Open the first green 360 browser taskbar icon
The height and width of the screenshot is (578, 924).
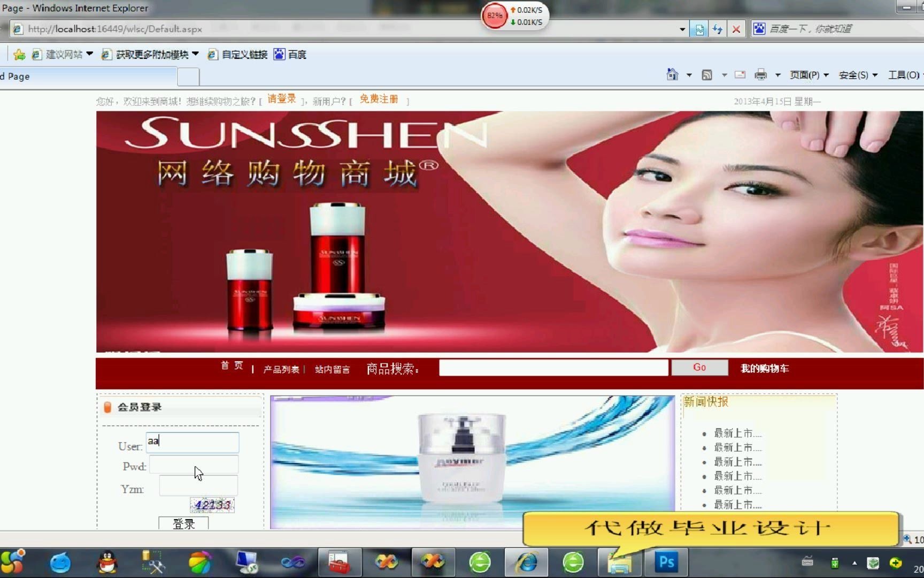(480, 563)
